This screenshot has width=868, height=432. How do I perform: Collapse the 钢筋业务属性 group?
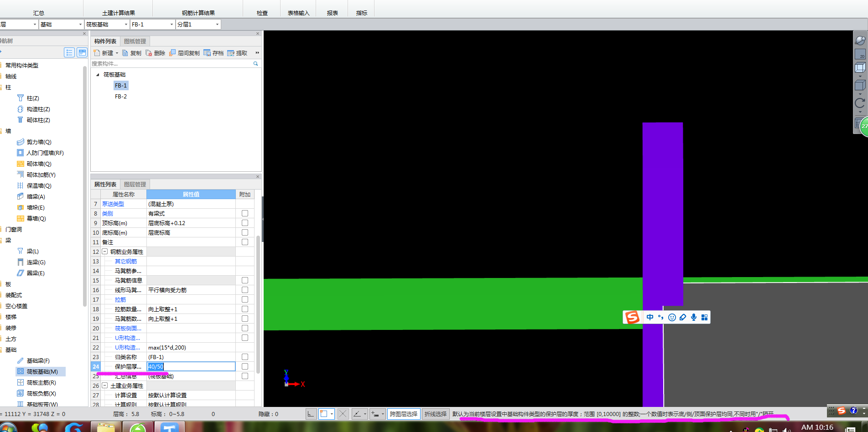point(104,252)
